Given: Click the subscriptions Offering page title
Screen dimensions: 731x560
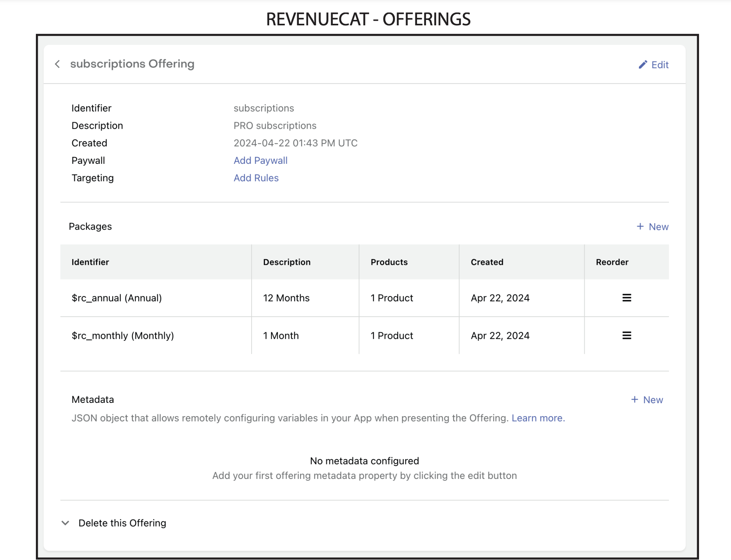Looking at the screenshot, I should [x=132, y=64].
